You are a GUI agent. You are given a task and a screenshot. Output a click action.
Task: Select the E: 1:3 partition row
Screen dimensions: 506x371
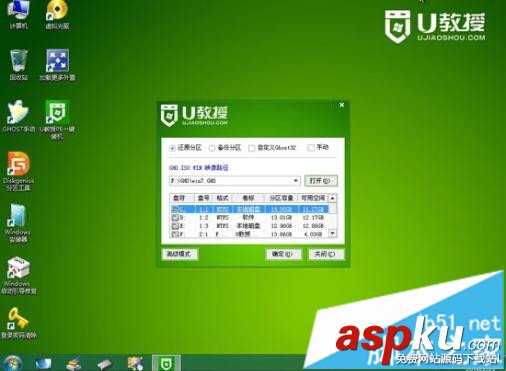tap(249, 226)
